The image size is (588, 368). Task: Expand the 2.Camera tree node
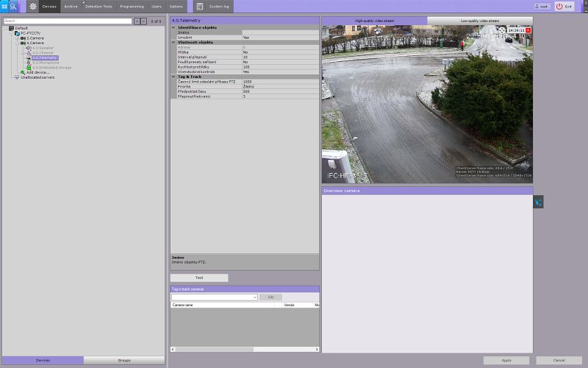point(18,38)
